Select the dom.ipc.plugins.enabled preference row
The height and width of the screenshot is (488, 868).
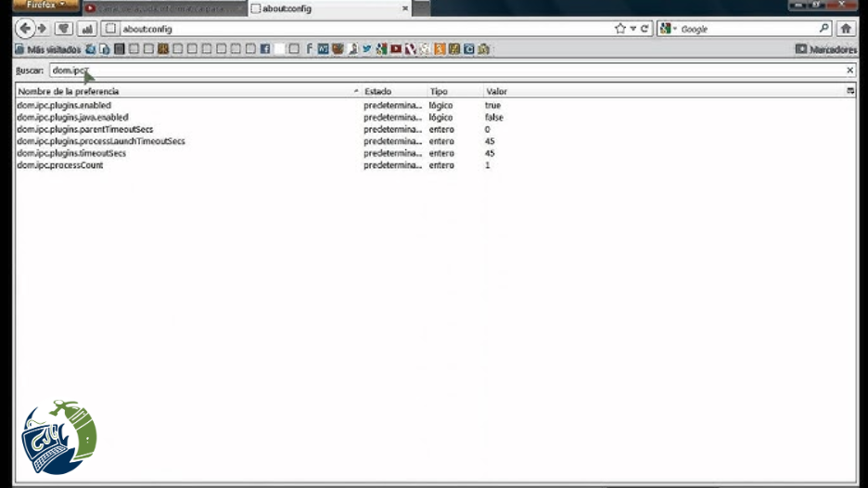(435, 105)
